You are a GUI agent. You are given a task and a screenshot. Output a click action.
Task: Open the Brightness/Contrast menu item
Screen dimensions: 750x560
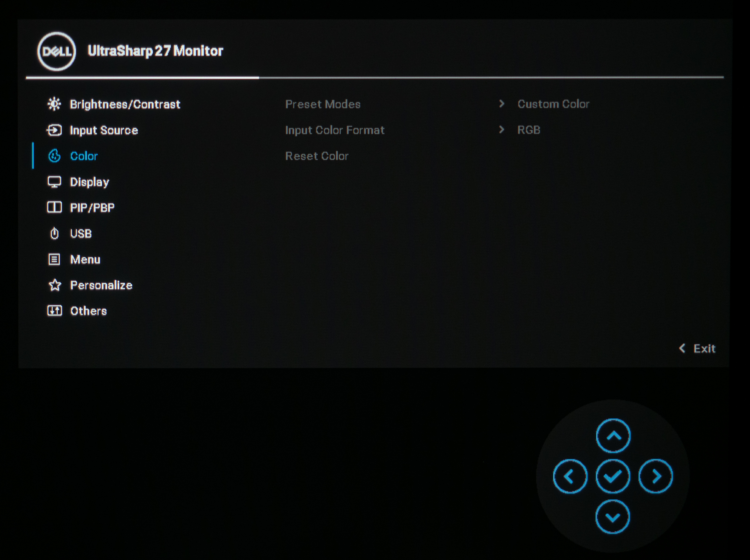125,104
